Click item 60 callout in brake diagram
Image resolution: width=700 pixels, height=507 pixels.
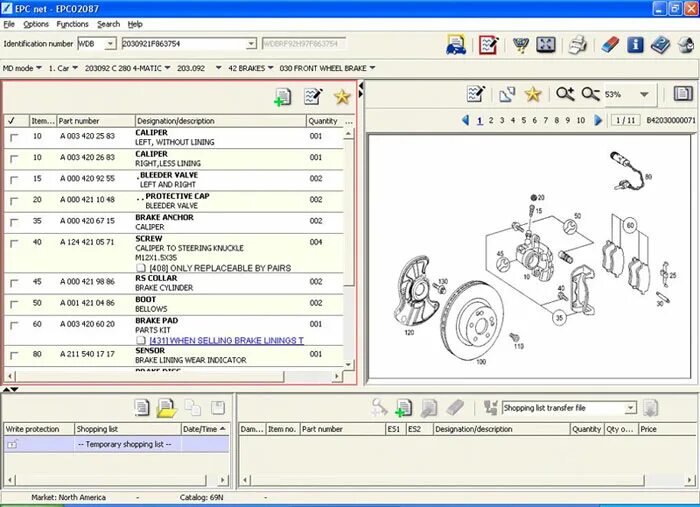pos(630,225)
